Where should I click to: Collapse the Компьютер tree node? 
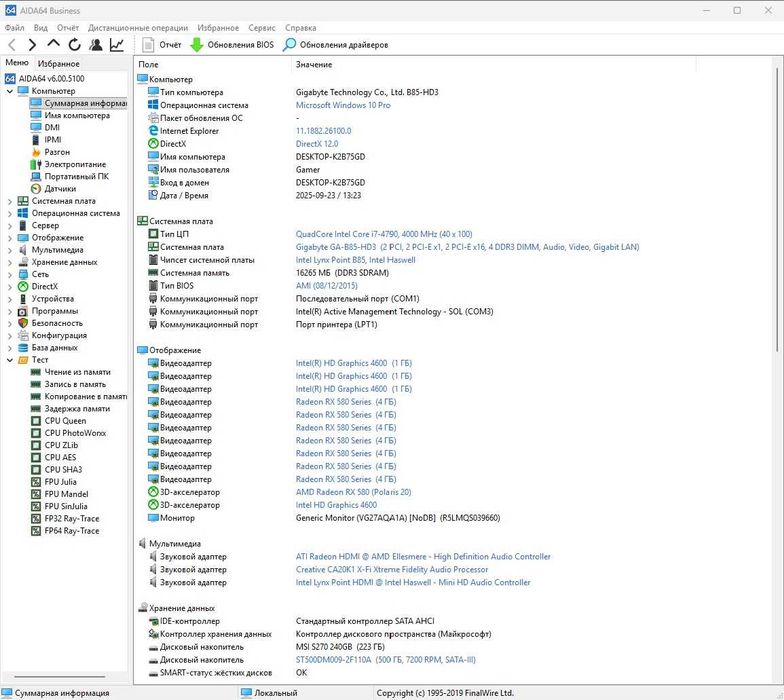coord(10,91)
